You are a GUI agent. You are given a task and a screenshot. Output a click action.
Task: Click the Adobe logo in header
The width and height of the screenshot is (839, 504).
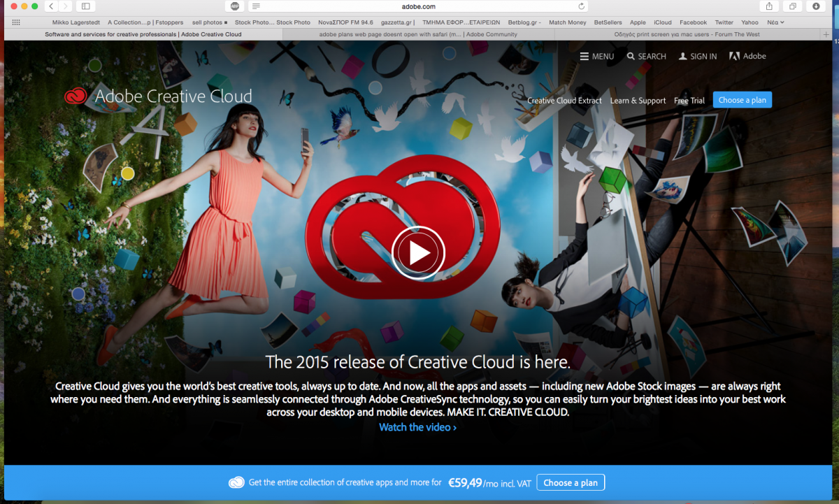pyautogui.click(x=747, y=57)
